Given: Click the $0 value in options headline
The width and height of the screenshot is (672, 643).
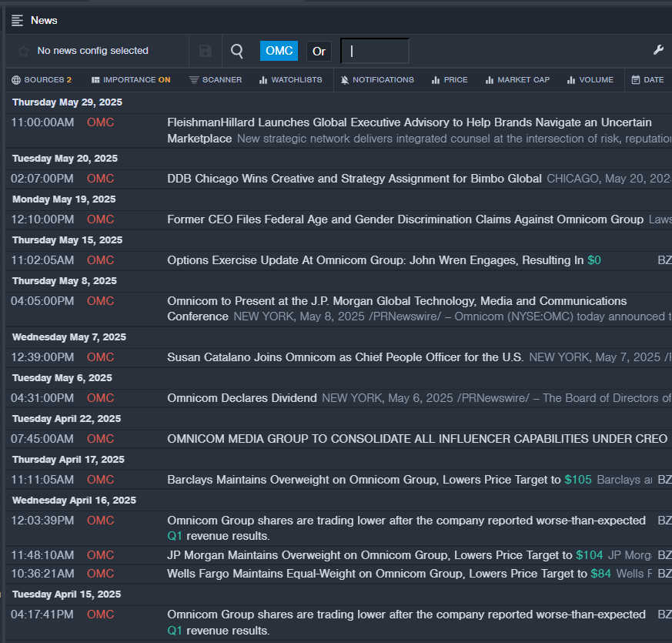Looking at the screenshot, I should pos(594,260).
